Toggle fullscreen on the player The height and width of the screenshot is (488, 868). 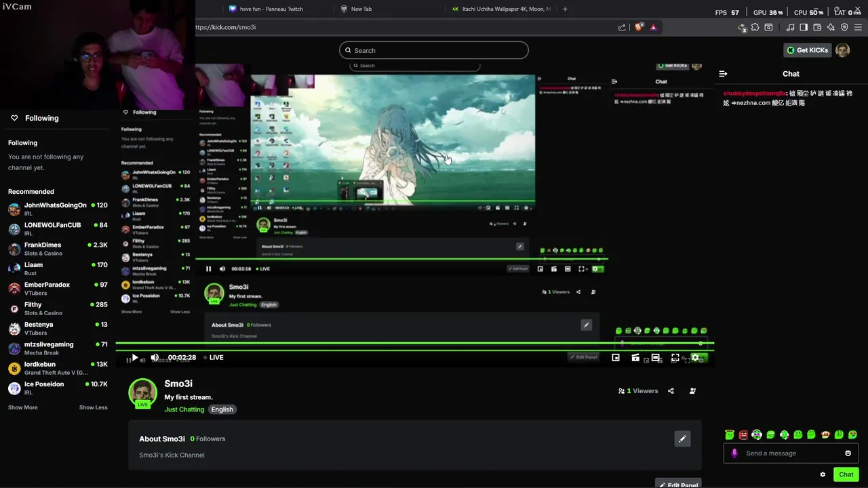[x=675, y=358]
